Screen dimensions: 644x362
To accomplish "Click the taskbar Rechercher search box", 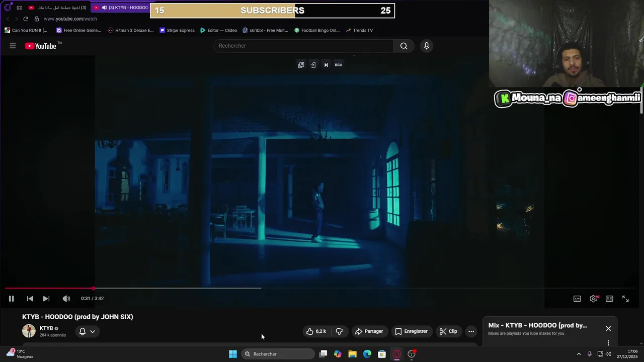I will pos(278,354).
